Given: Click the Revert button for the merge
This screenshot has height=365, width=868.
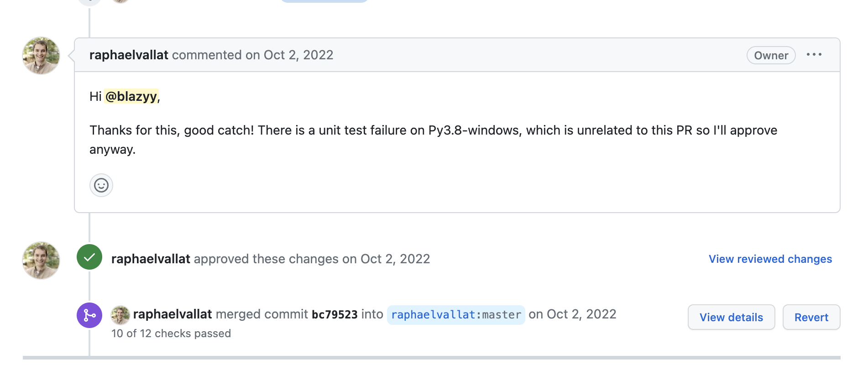Looking at the screenshot, I should (x=811, y=317).
